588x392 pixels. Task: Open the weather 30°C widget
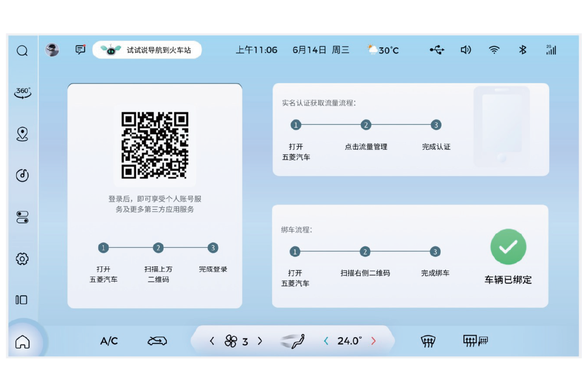coord(383,50)
